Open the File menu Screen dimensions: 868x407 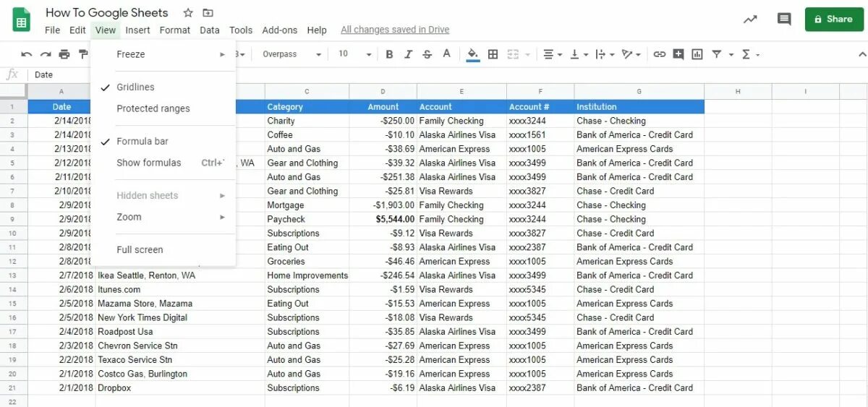[52, 30]
